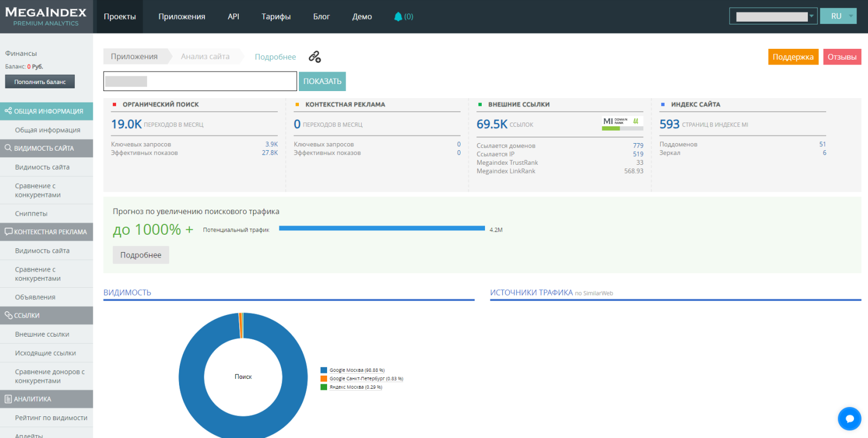Toggle Яндекс Москва legend entry
868x438 pixels.
355,387
